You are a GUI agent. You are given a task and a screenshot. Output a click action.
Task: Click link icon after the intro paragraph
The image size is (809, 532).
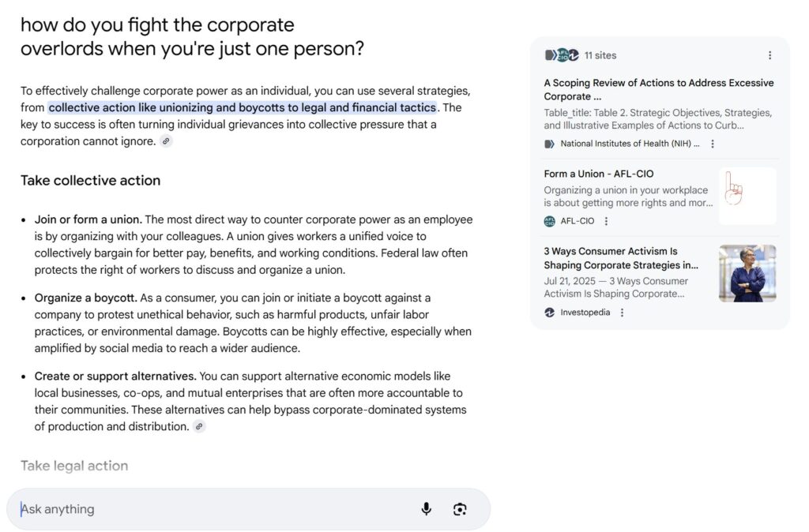tap(165, 141)
